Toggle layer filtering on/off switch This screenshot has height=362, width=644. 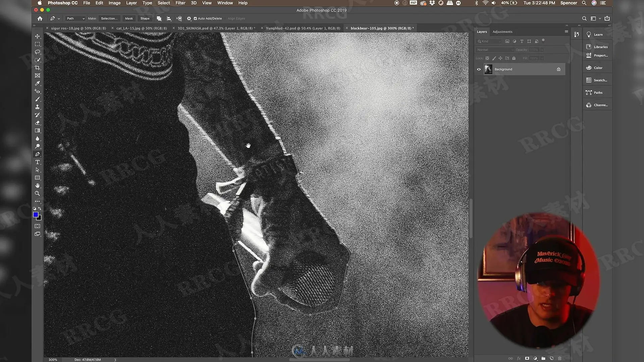pos(543,41)
